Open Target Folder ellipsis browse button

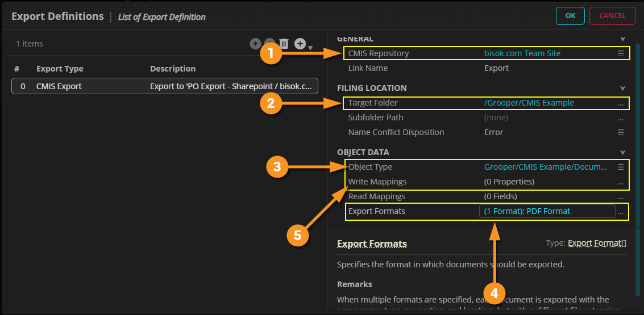click(x=621, y=103)
